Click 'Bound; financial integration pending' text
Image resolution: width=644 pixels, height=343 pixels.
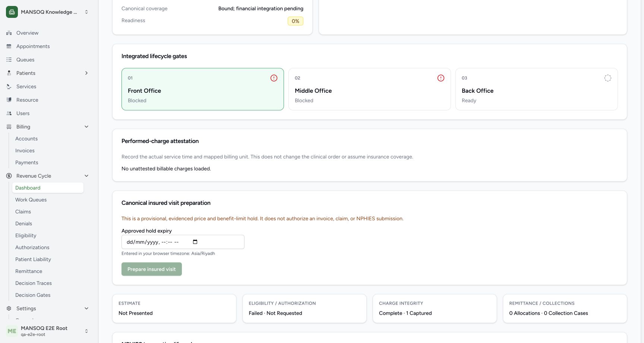pyautogui.click(x=261, y=9)
